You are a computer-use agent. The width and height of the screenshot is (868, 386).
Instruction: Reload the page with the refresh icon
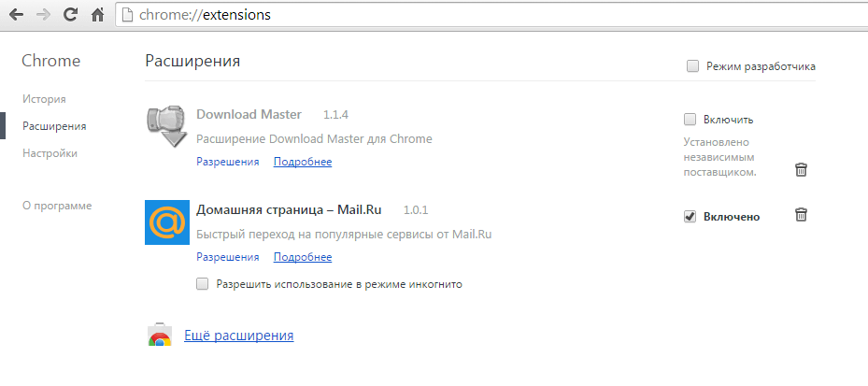click(70, 16)
